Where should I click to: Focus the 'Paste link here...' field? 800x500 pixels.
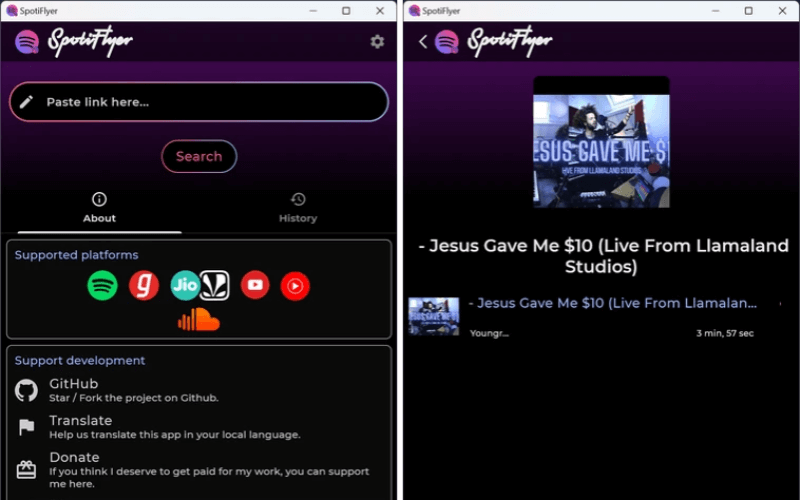[199, 102]
